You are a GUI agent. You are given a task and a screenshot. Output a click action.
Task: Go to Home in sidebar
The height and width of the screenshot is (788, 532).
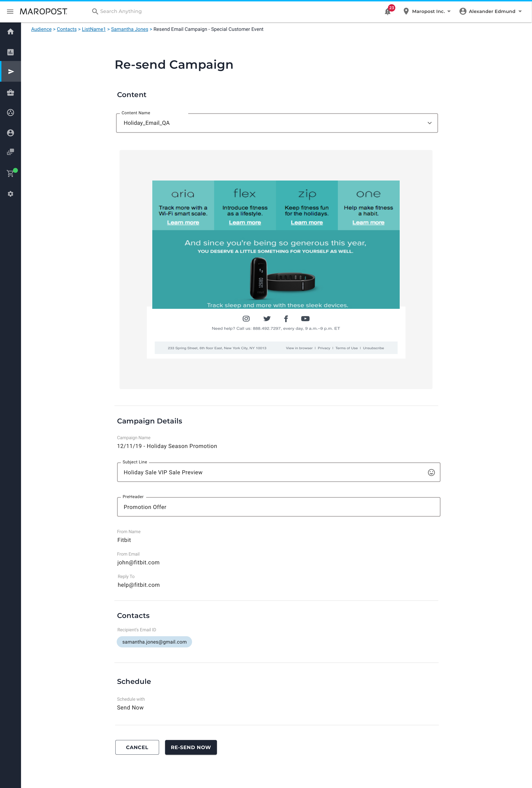coord(11,32)
